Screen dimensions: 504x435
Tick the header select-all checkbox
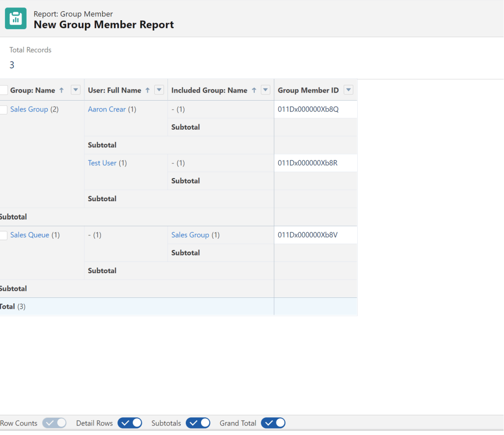(x=3, y=90)
